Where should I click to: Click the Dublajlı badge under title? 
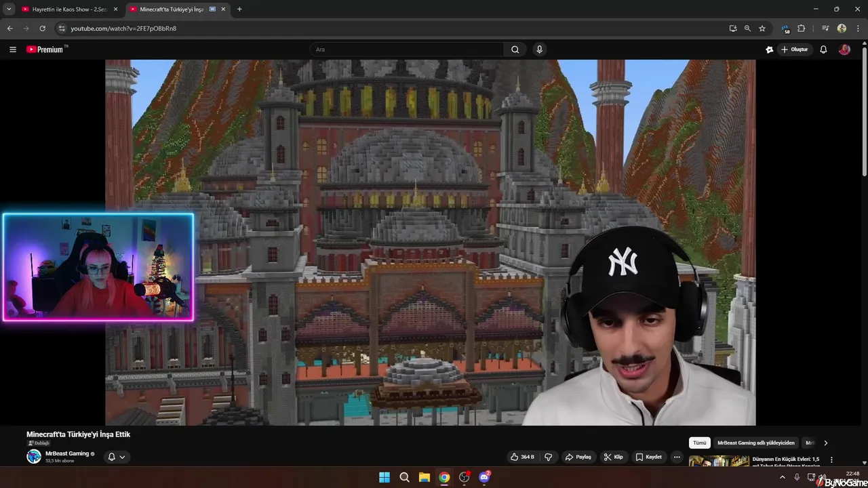click(39, 443)
